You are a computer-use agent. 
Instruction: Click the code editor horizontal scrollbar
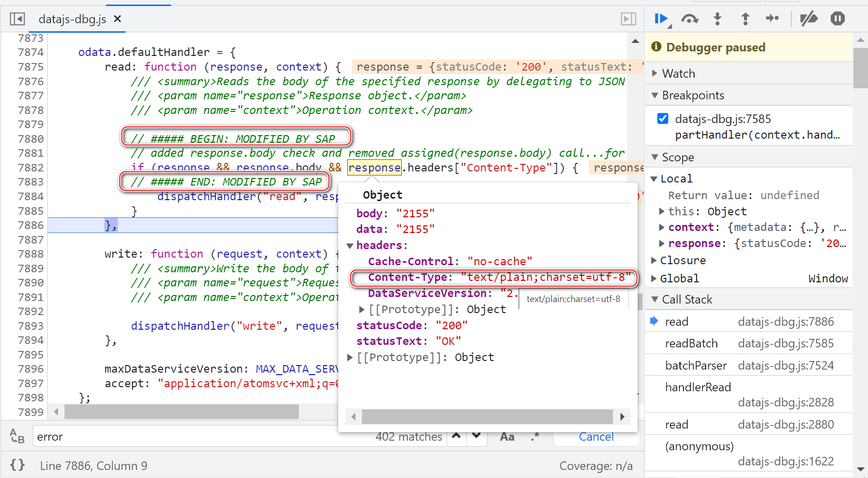click(x=181, y=412)
